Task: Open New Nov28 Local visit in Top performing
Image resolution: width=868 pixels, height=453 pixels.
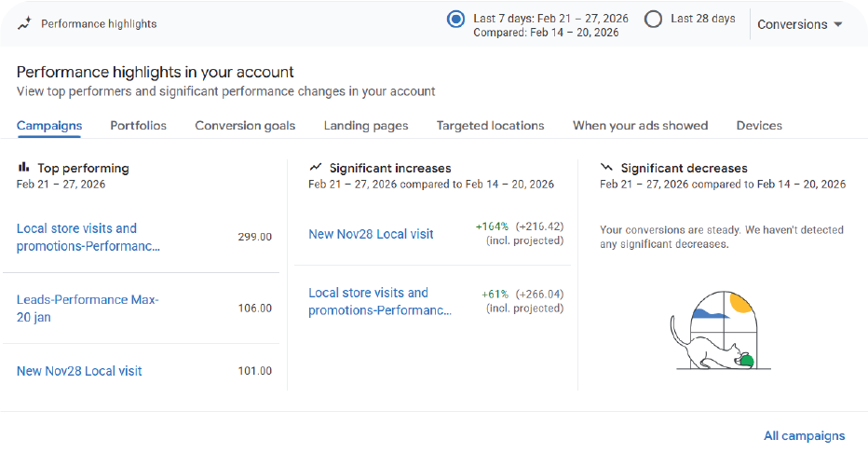Action: coord(79,371)
